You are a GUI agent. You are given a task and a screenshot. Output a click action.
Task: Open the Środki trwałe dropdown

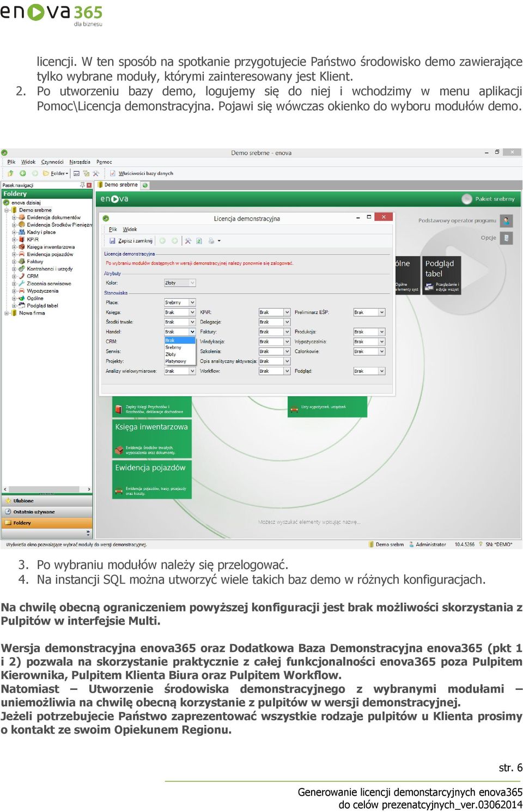(180, 322)
